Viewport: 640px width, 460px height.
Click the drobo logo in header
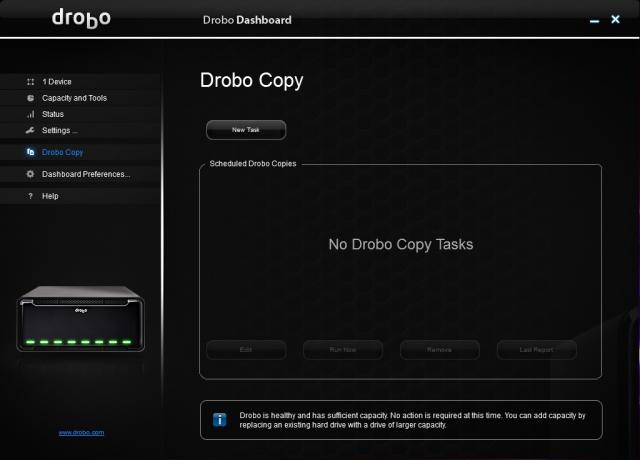[x=81, y=19]
